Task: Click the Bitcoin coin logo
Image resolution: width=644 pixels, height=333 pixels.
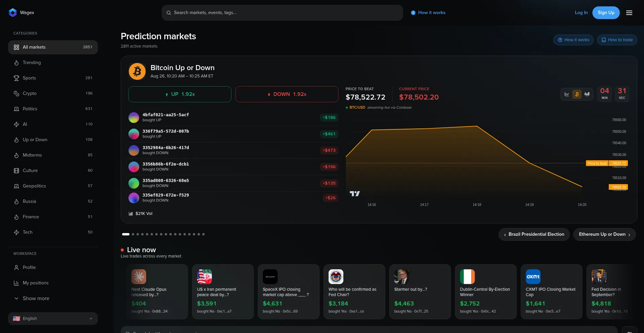Action: click(137, 71)
